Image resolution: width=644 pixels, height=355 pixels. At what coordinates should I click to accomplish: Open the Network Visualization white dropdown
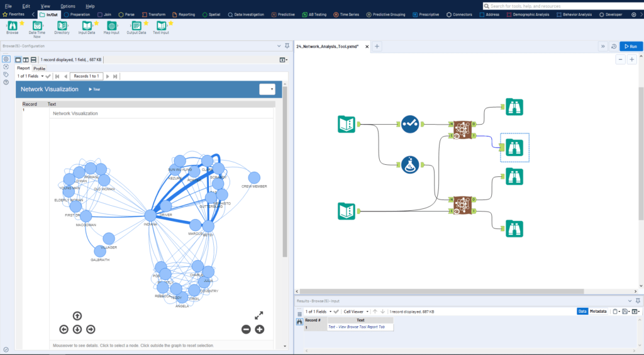click(267, 89)
